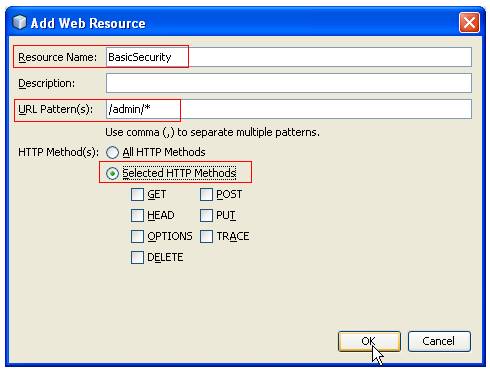Image resolution: width=490 pixels, height=372 pixels.
Task: Select the Selected HTTP Methods radio button
Action: coord(112,173)
